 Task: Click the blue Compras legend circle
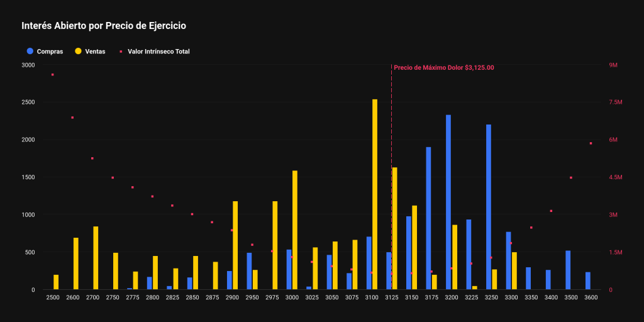[30, 51]
